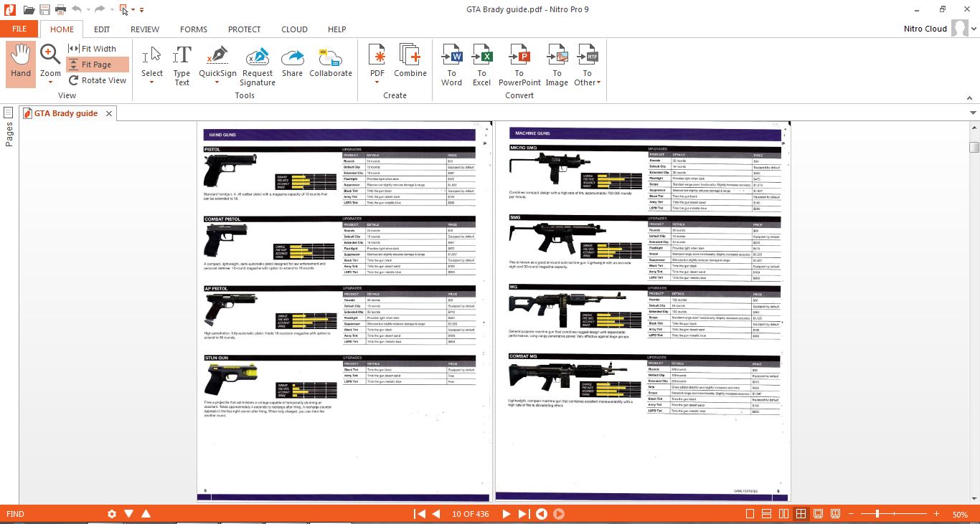Redo the last undone action
Screen dimensions: 980x524
point(100,9)
